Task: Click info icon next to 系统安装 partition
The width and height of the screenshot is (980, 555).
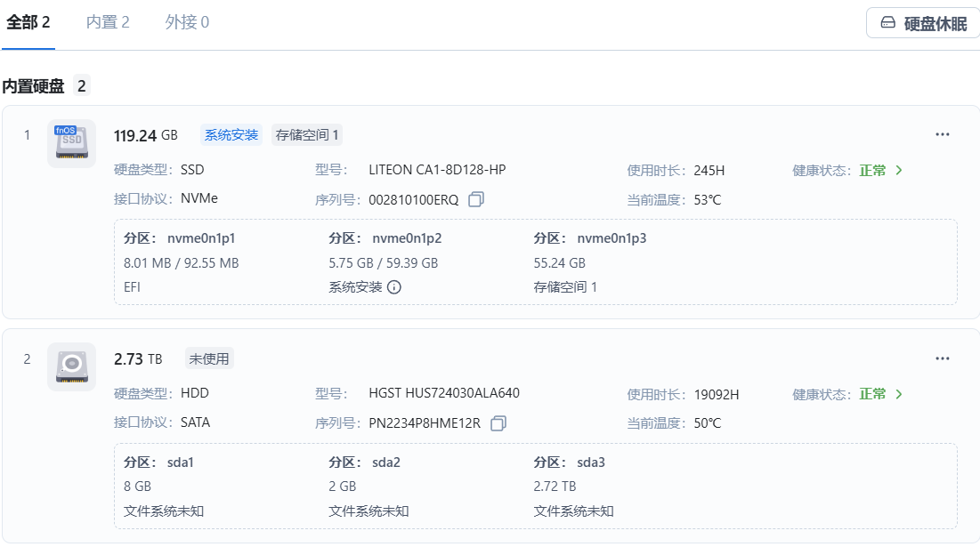Action: click(x=393, y=287)
